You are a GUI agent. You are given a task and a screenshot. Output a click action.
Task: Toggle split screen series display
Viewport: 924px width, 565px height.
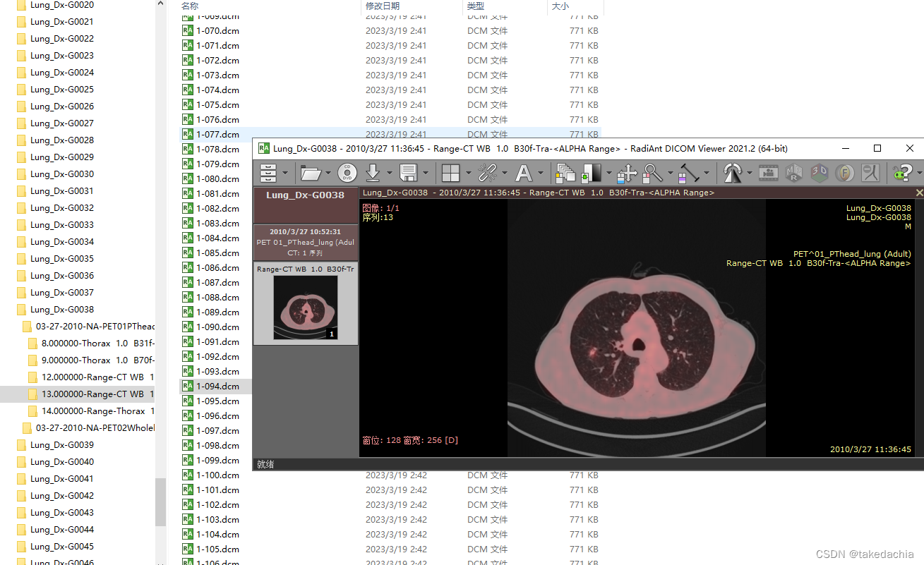[x=452, y=173]
